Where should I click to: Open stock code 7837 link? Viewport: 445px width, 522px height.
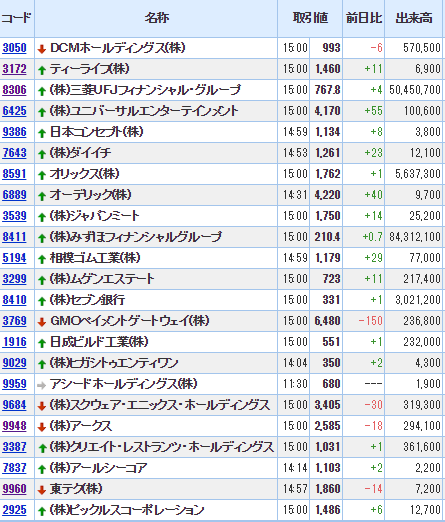(x=14, y=468)
